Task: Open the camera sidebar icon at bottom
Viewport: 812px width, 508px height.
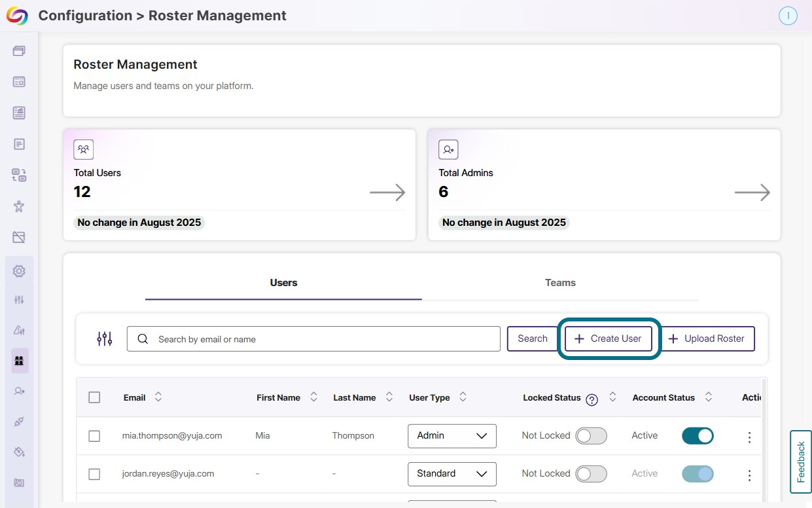Action: click(19, 482)
